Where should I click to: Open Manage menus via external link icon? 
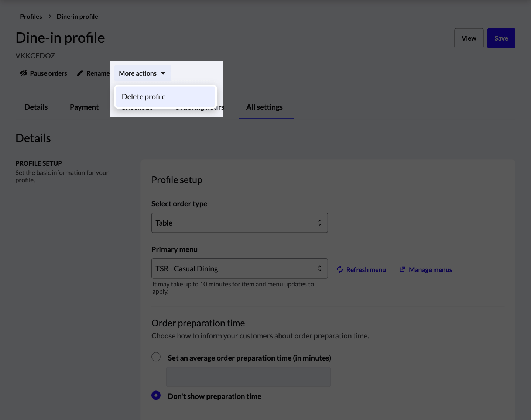click(402, 269)
